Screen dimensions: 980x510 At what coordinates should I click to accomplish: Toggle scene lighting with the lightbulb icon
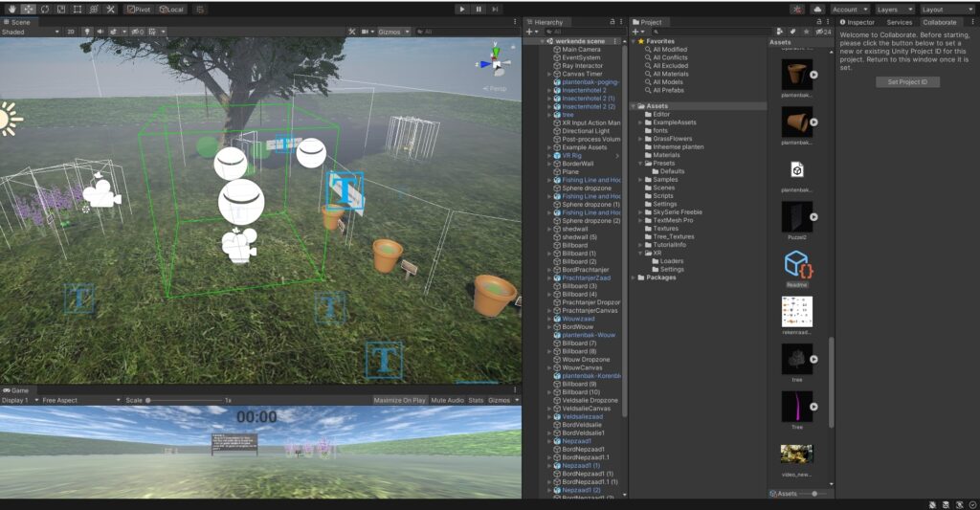(86, 32)
